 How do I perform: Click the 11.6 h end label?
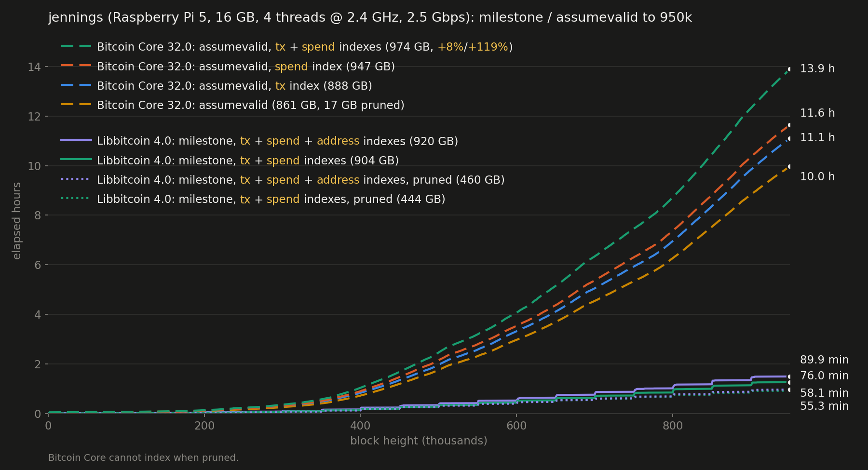817,113
